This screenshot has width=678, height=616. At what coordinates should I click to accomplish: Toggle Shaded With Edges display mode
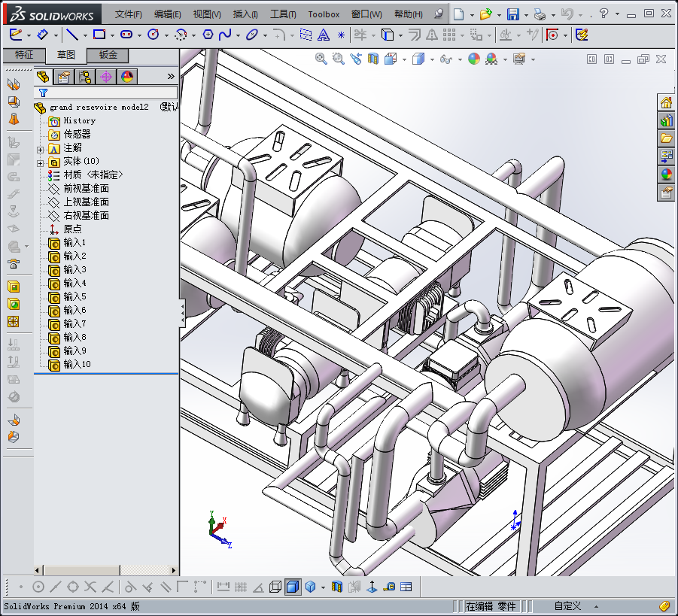click(292, 587)
